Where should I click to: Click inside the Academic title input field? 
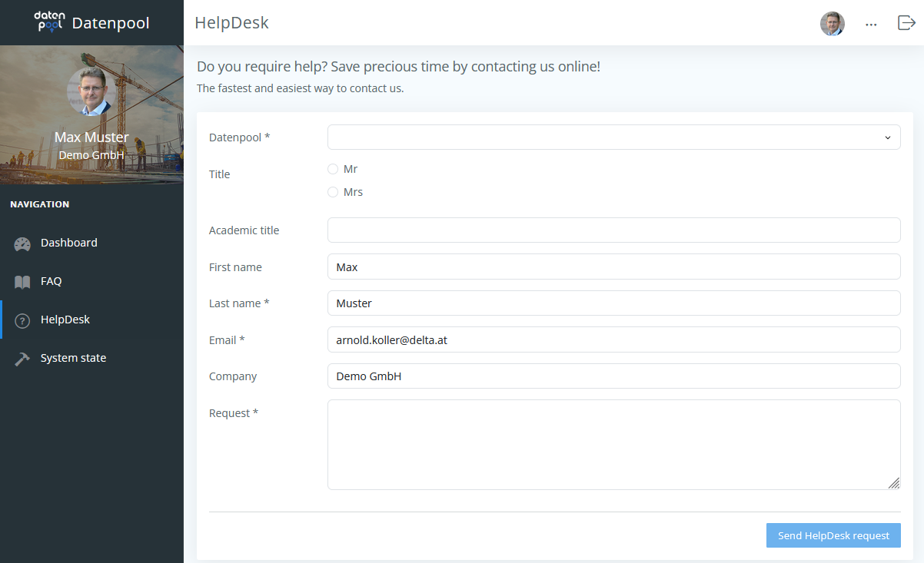[613, 230]
